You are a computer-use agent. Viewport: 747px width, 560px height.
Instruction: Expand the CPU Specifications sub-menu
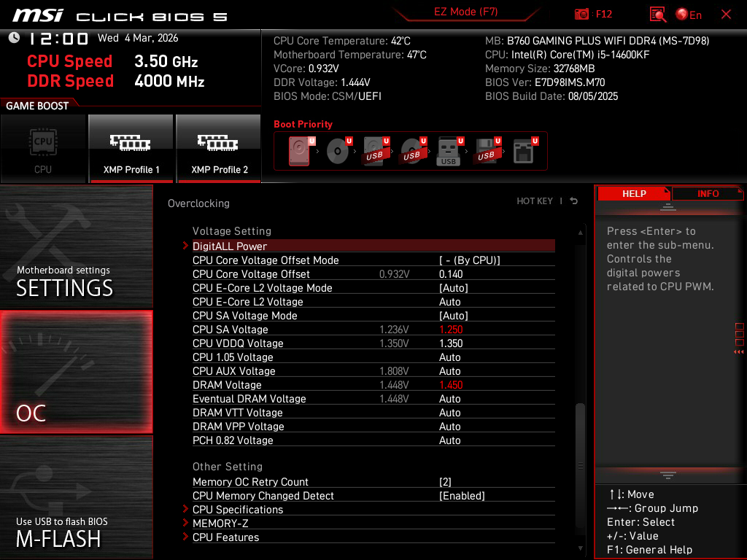point(373,510)
